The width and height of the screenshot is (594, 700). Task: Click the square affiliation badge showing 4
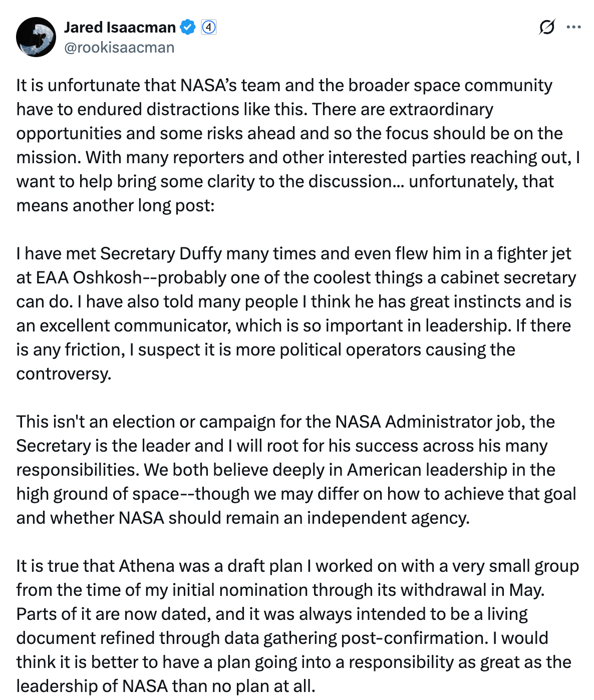tap(208, 27)
